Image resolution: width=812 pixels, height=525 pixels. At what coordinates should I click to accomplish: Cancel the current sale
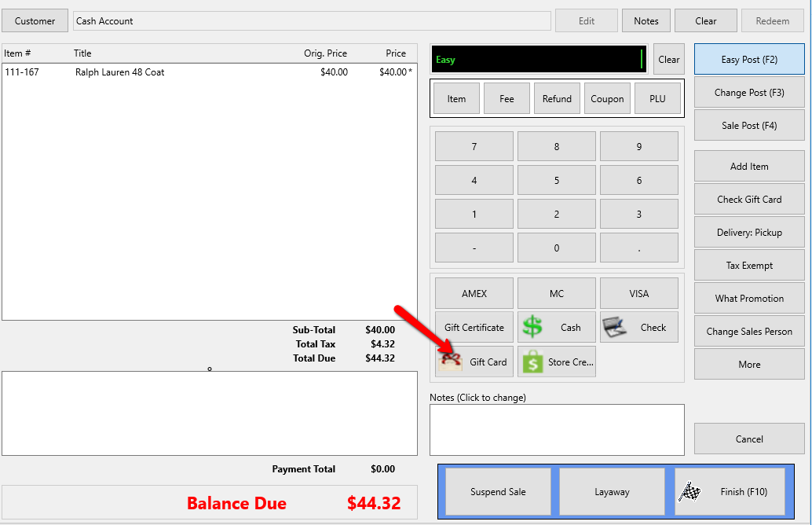749,439
